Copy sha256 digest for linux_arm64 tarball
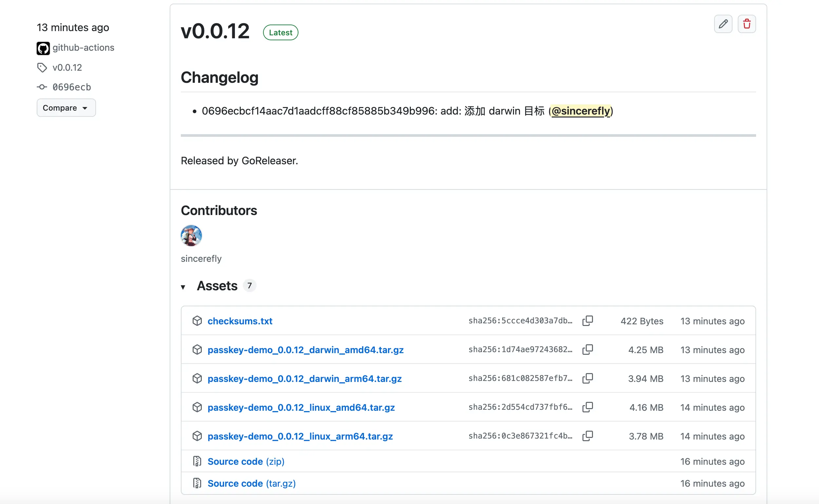This screenshot has height=504, width=819. point(587,436)
